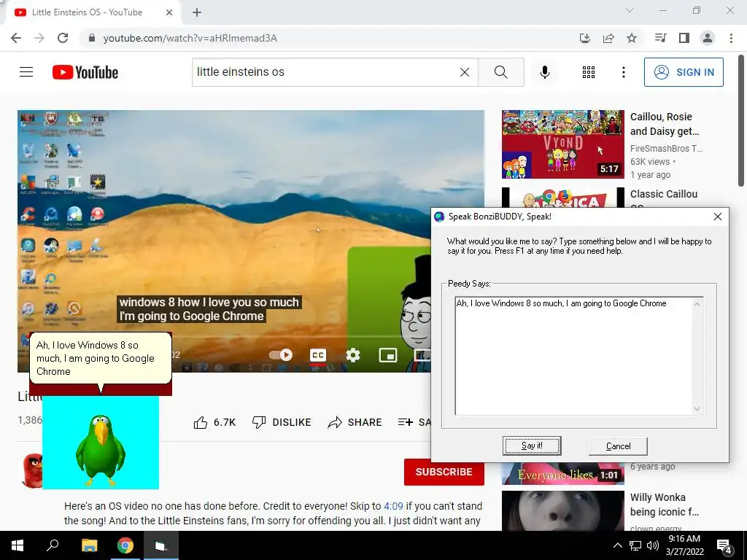Screen dimensions: 747x560
Task: Open the Classic Caillou video title
Action: [664, 194]
